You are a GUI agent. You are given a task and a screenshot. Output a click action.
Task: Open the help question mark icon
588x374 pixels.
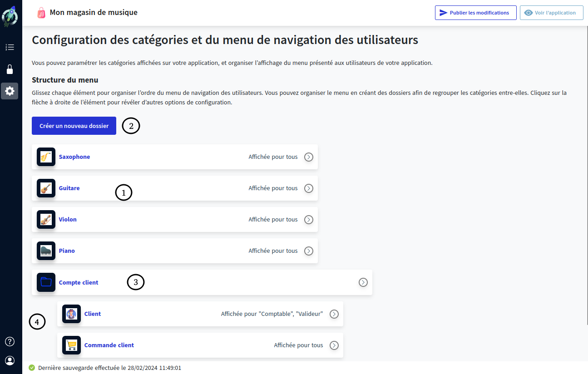(x=10, y=341)
